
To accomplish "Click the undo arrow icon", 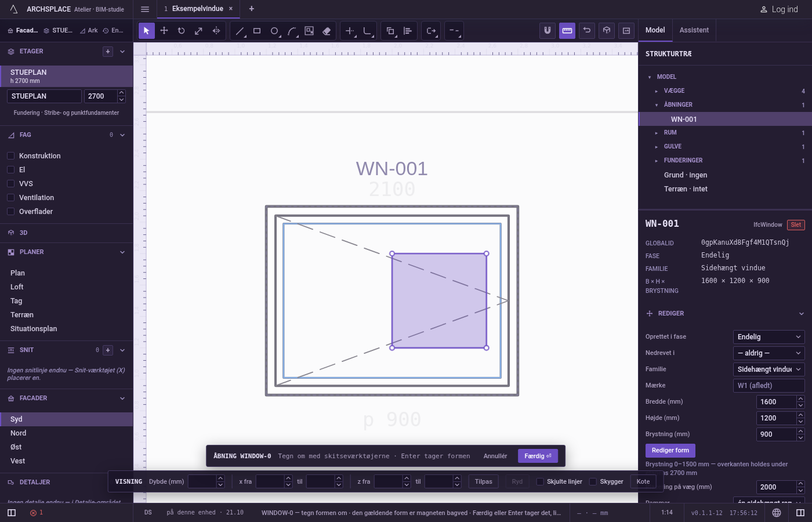I will (x=587, y=31).
